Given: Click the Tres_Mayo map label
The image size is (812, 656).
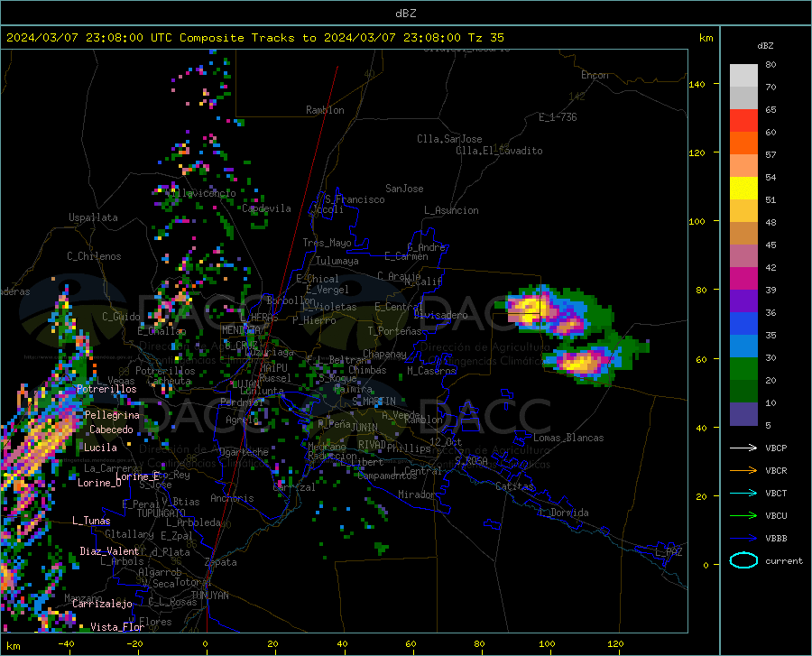Looking at the screenshot, I should coord(327,243).
